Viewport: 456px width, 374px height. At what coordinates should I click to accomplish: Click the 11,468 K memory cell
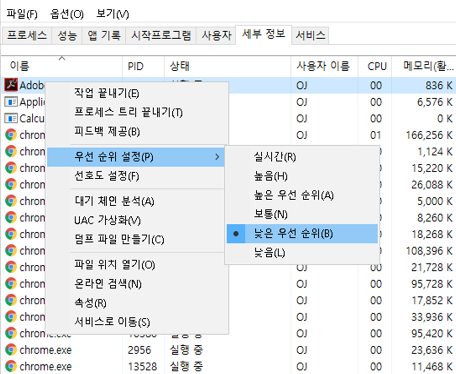click(x=432, y=367)
